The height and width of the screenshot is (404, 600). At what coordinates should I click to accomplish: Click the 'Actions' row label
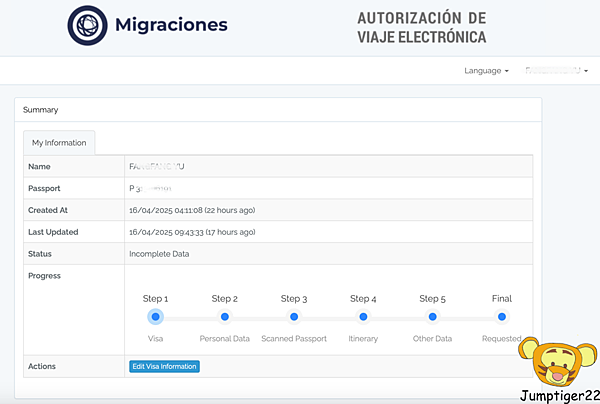42,367
